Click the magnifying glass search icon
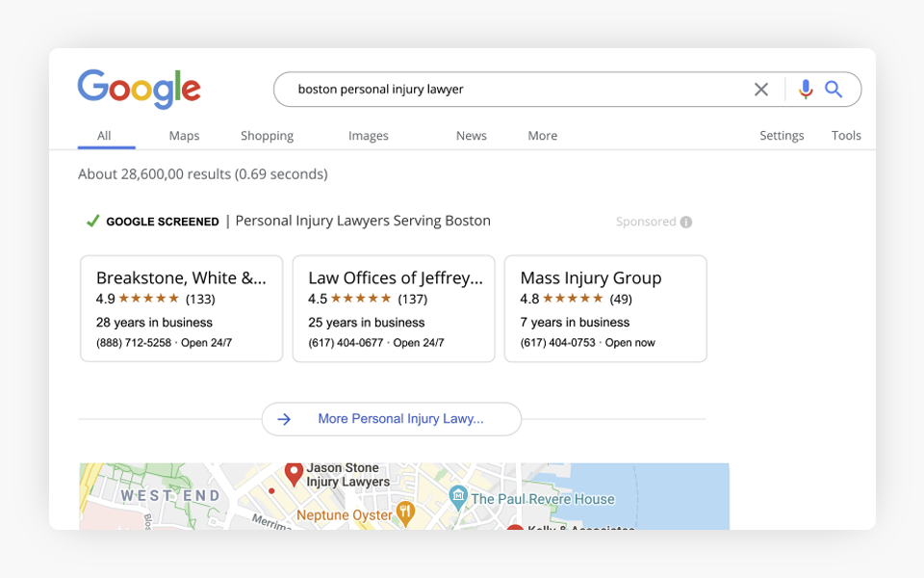 click(x=834, y=90)
